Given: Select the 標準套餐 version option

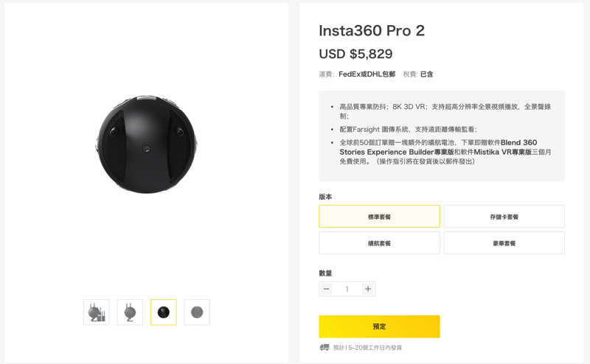Looking at the screenshot, I should pos(379,217).
